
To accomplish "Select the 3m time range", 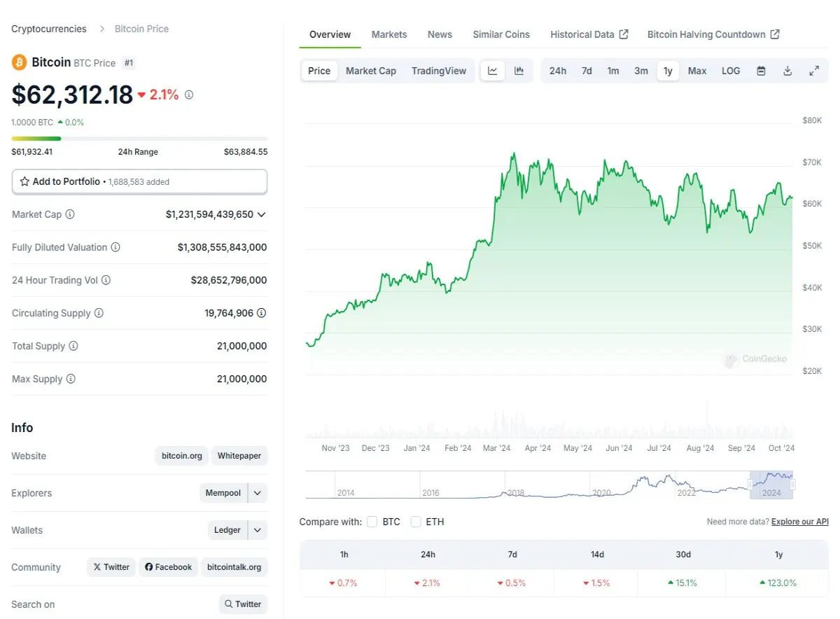I will click(x=641, y=71).
